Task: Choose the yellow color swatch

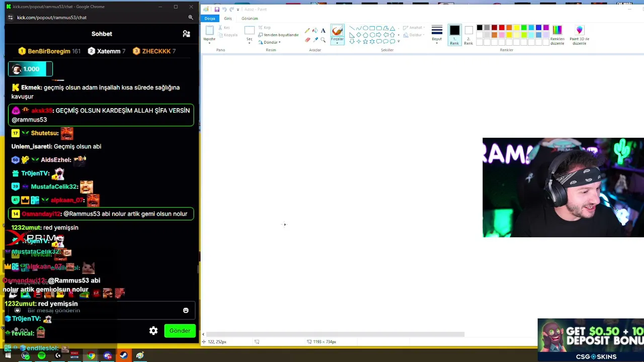Action: tap(516, 28)
